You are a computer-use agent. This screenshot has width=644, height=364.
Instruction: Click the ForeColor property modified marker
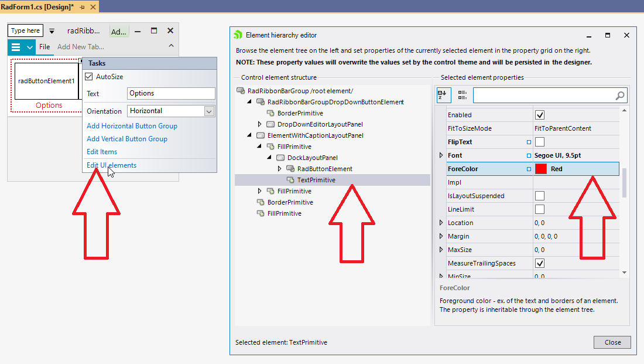[529, 169]
